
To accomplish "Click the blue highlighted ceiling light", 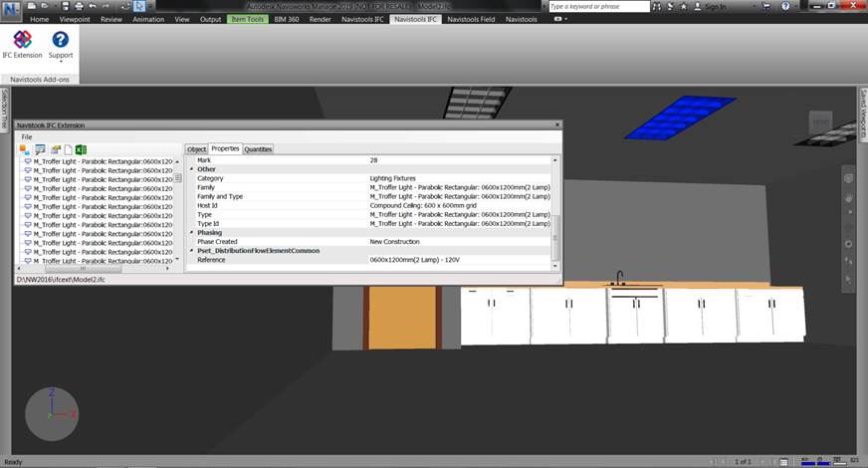I will pyautogui.click(x=679, y=117).
